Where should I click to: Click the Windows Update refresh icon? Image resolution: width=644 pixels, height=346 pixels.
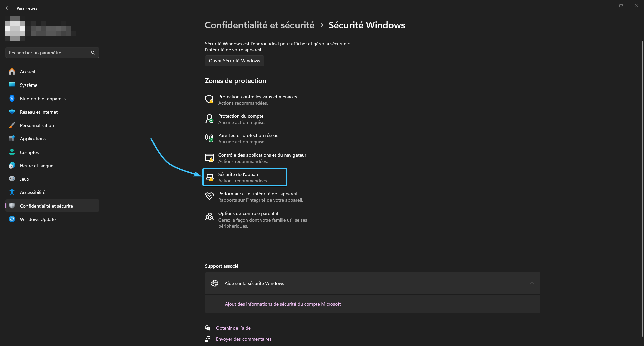[12, 219]
